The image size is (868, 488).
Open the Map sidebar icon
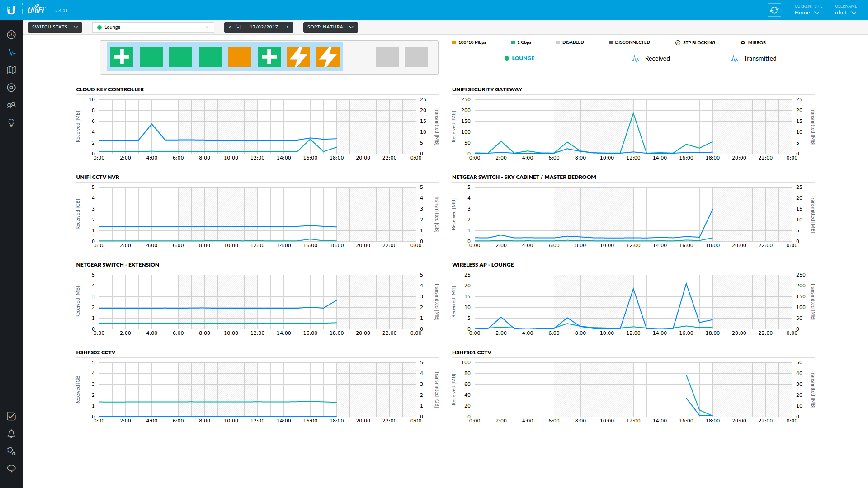11,70
